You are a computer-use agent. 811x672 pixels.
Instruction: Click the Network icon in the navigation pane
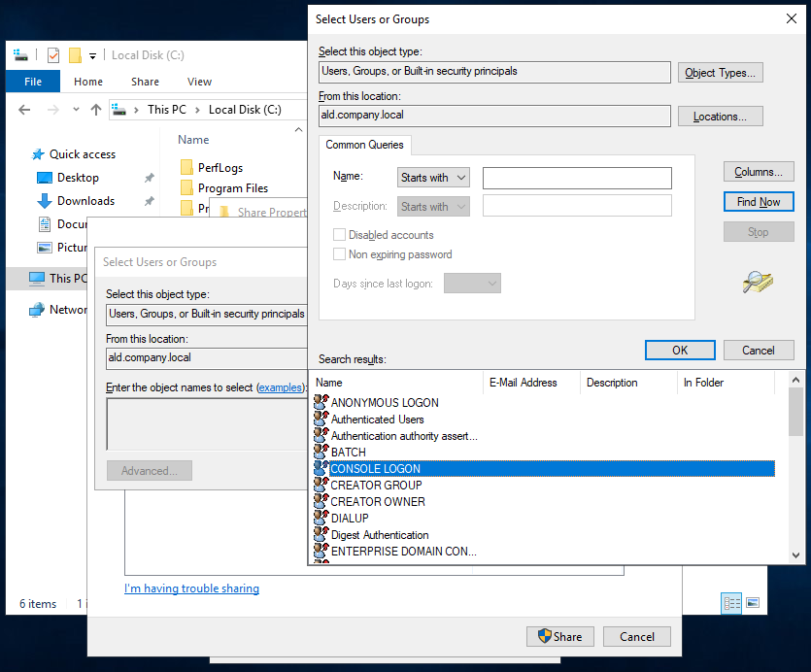37,310
